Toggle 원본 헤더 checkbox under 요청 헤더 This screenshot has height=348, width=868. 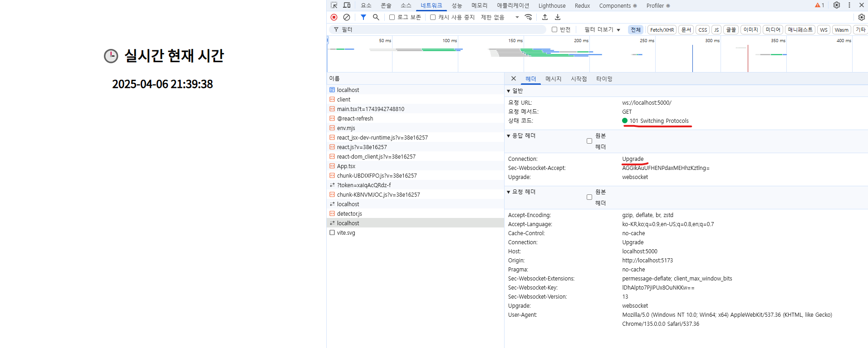pyautogui.click(x=589, y=197)
